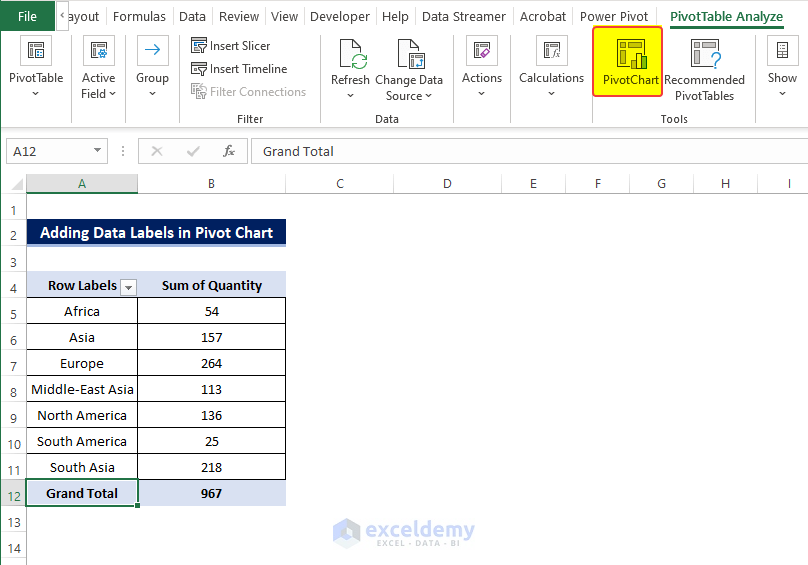Open the Power Pivot tab
808x565 pixels.
coord(614,16)
